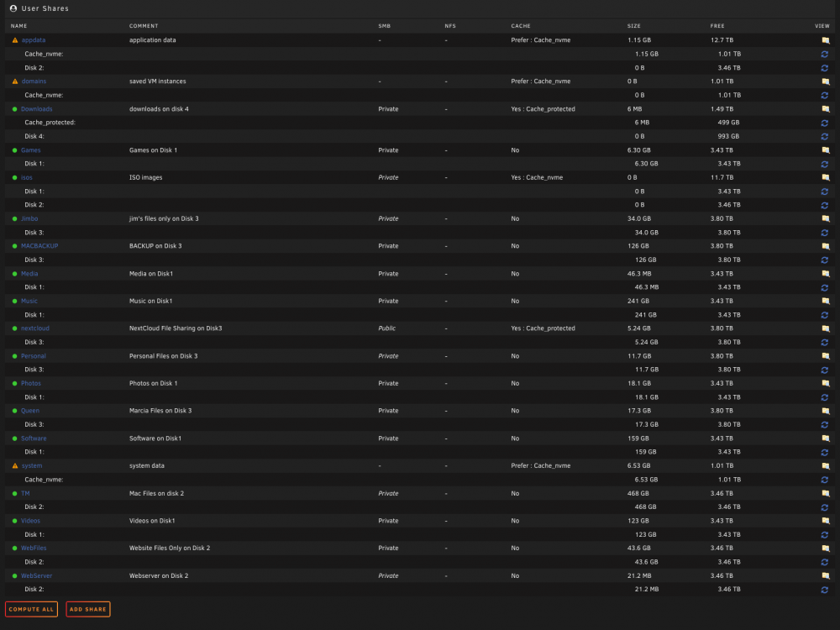Screen dimensions: 840x630
Task: Select the '468 GB' size of TM share
Action: coord(638,493)
